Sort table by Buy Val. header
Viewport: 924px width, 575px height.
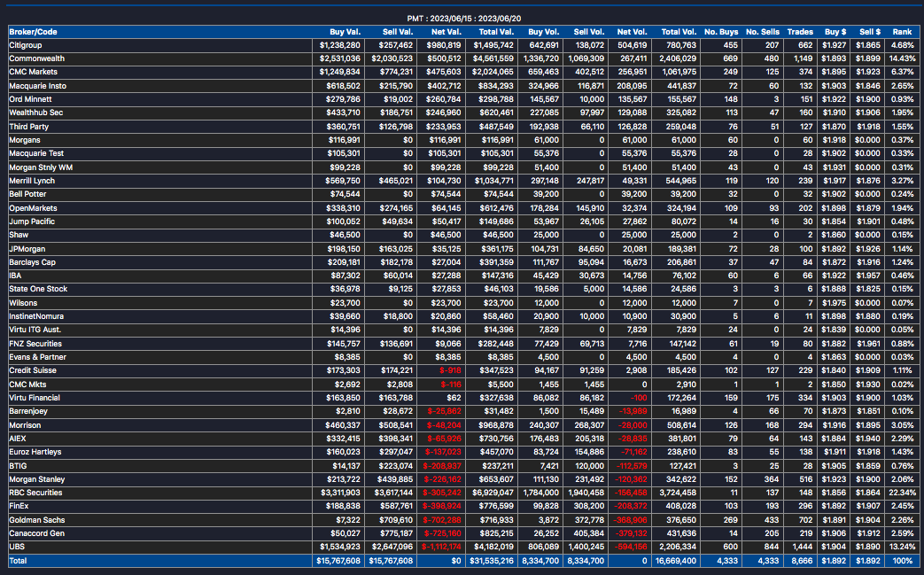pyautogui.click(x=345, y=32)
